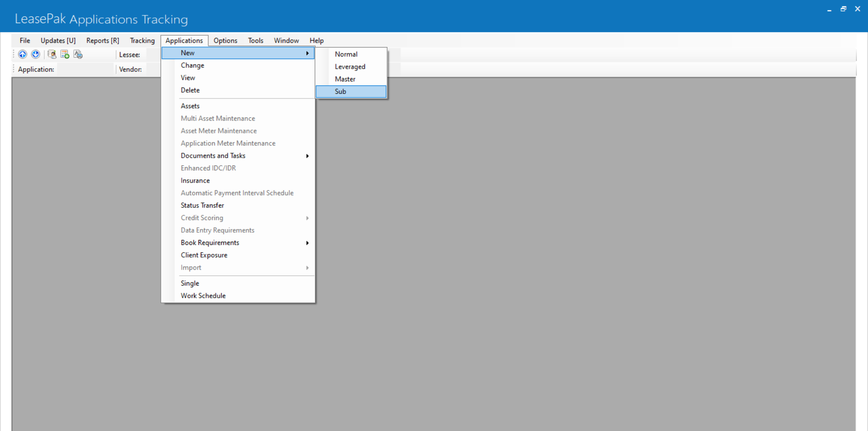Image resolution: width=868 pixels, height=431 pixels.
Task: Select Status Transfer menu item
Action: 238,206
